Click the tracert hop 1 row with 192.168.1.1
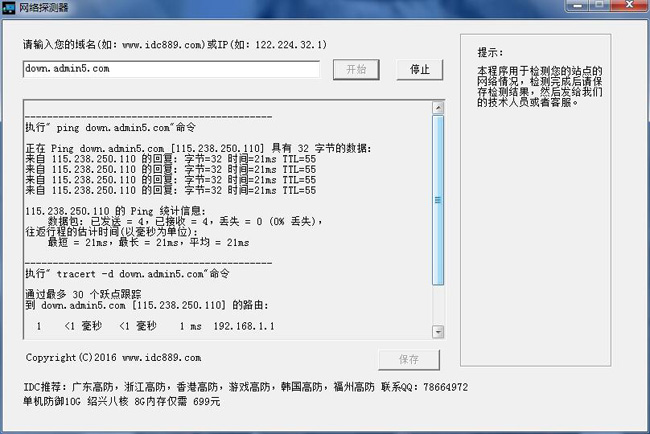The image size is (650, 434). [x=155, y=326]
